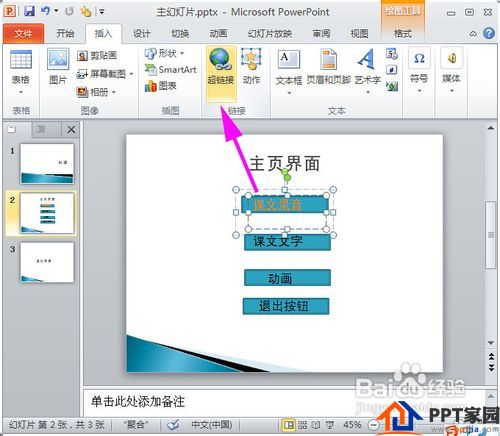Switch to outline pane tab
Viewport: 500px width, 436px height.
click(x=42, y=129)
